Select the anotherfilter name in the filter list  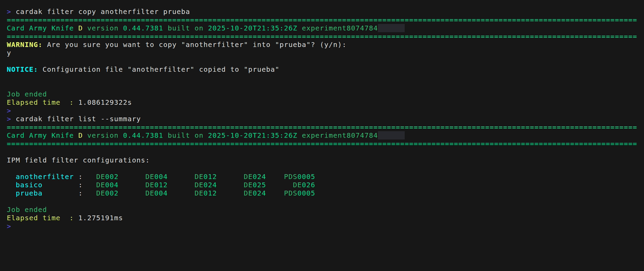(x=44, y=177)
